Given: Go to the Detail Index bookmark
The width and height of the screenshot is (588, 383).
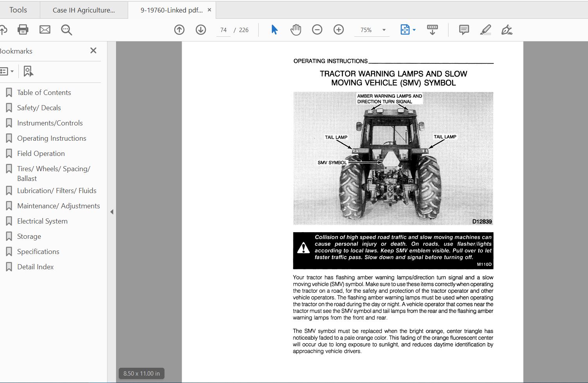Looking at the screenshot, I should [x=36, y=267].
